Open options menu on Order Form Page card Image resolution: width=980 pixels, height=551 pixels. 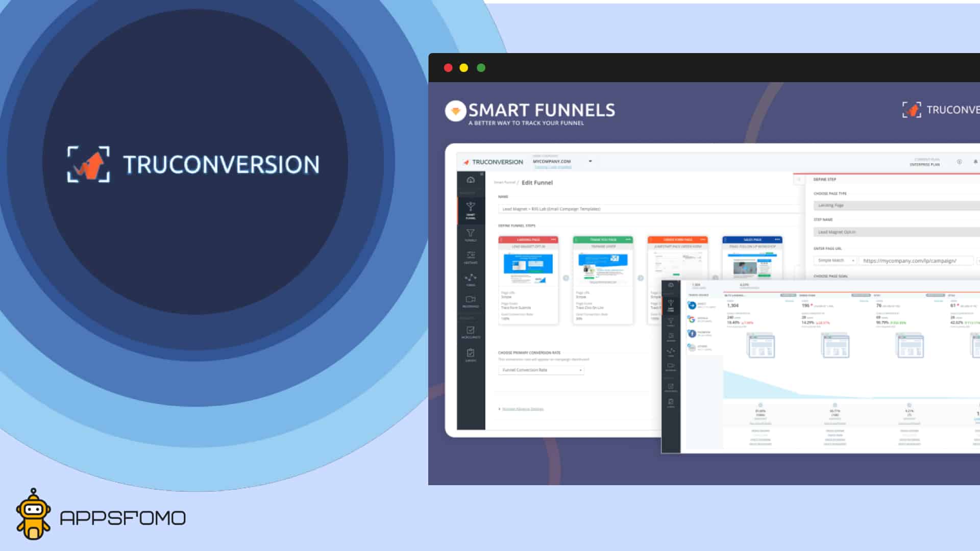[702, 239]
